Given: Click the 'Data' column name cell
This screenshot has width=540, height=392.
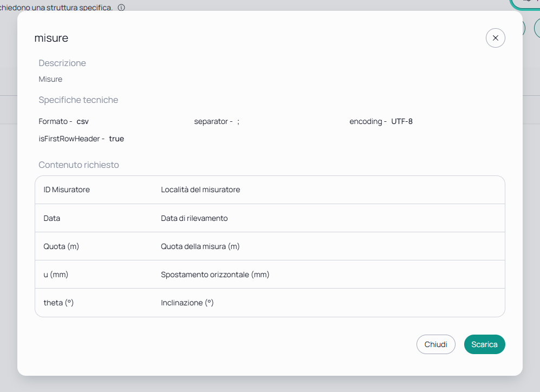Looking at the screenshot, I should [51, 218].
